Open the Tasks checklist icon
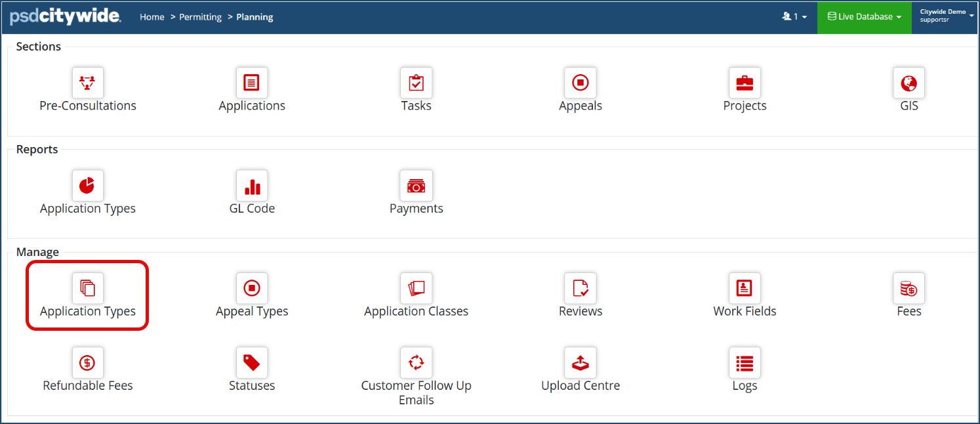Screen dimensions: 980x424 point(417,83)
